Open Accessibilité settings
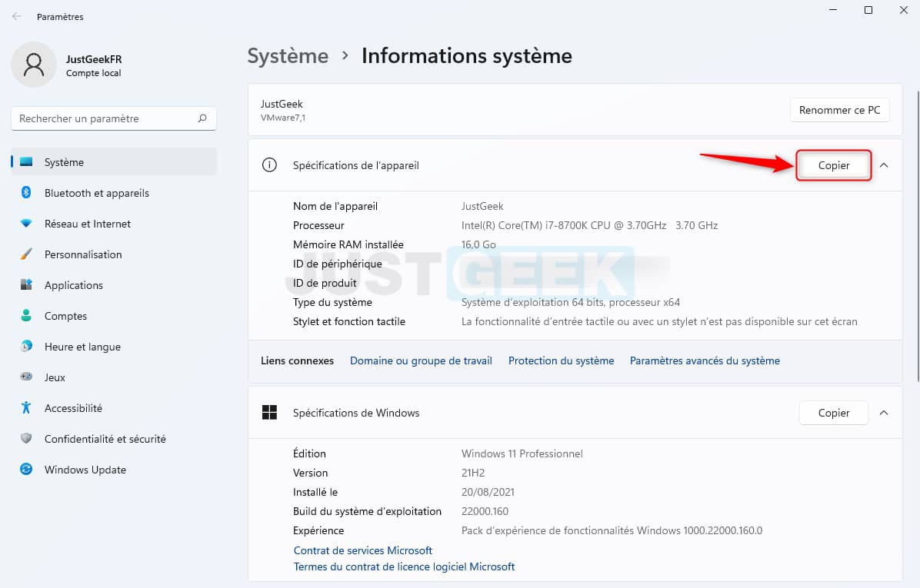The image size is (920, 588). pyautogui.click(x=114, y=408)
